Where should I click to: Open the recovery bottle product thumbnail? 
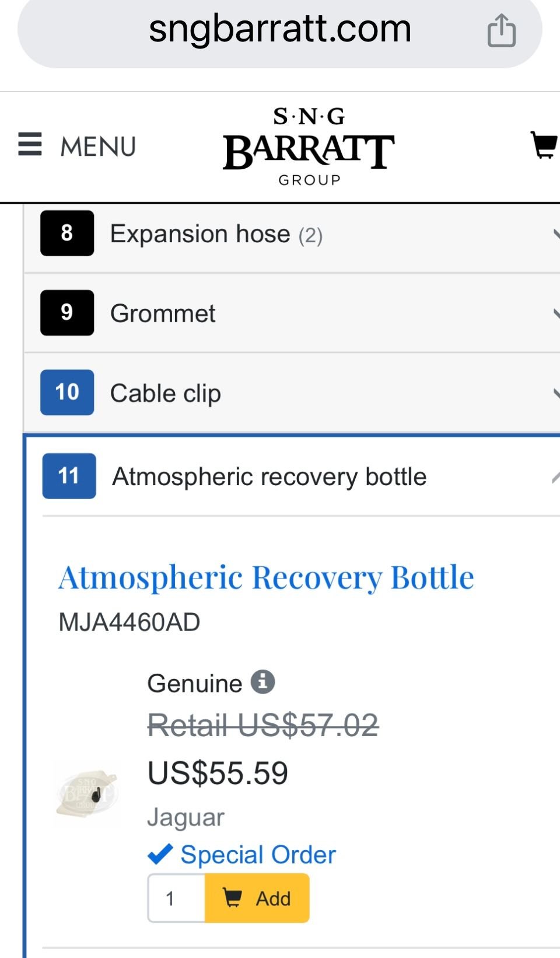pos(87,793)
